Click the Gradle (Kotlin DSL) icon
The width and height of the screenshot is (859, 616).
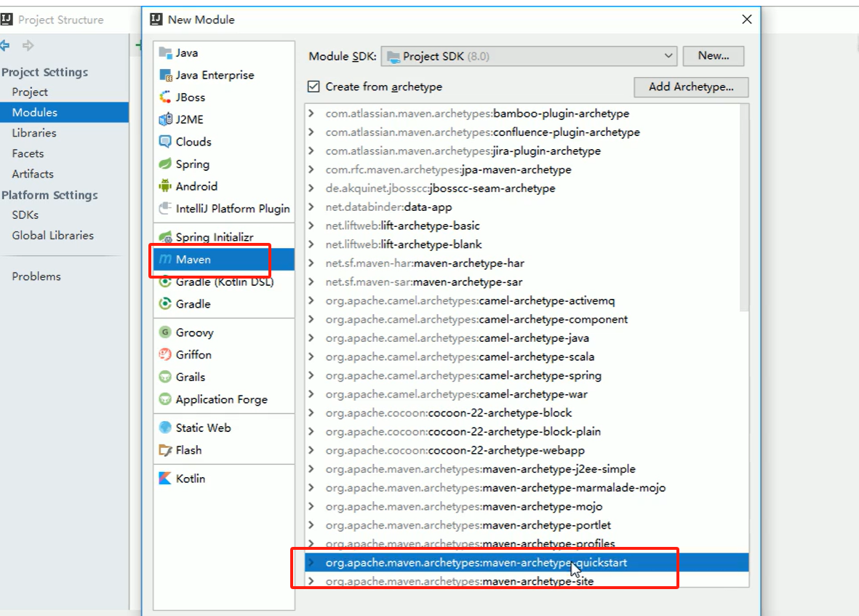coord(165,282)
